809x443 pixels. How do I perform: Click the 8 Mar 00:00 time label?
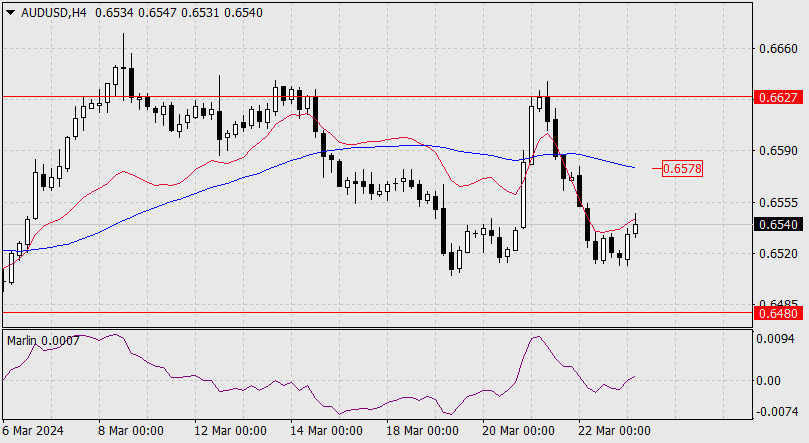(131, 431)
